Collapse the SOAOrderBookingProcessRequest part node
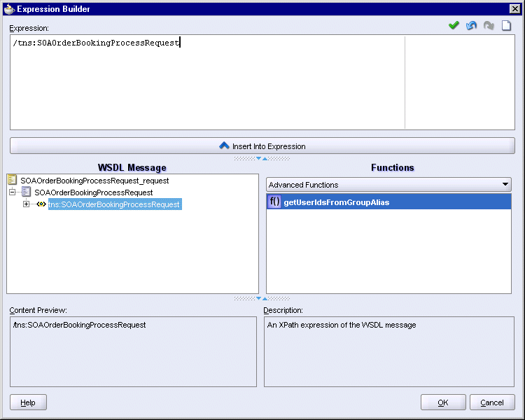Image resolution: width=525 pixels, height=420 pixels. (x=13, y=192)
